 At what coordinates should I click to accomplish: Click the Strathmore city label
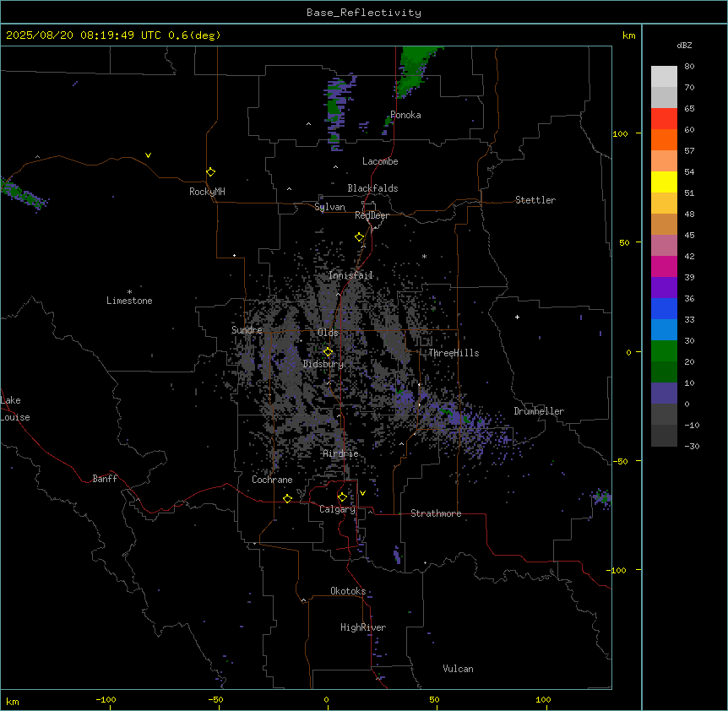436,513
